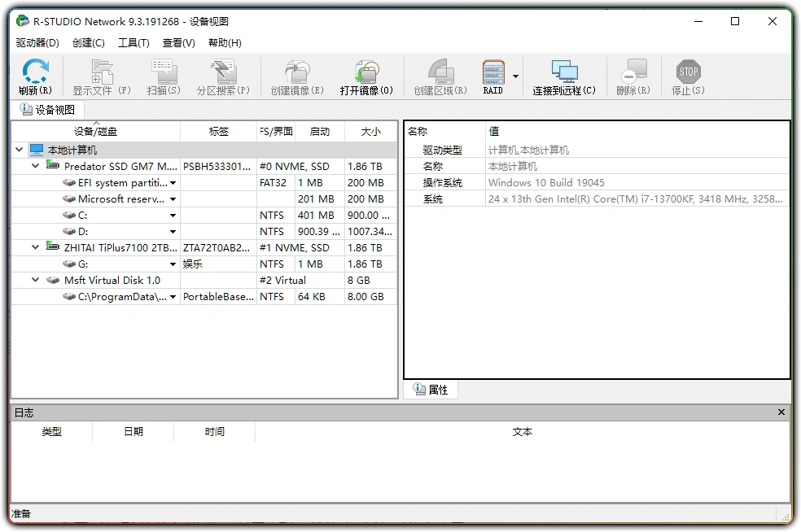The height and width of the screenshot is (532, 801).
Task: Select the 属性 tab
Action: pos(431,390)
